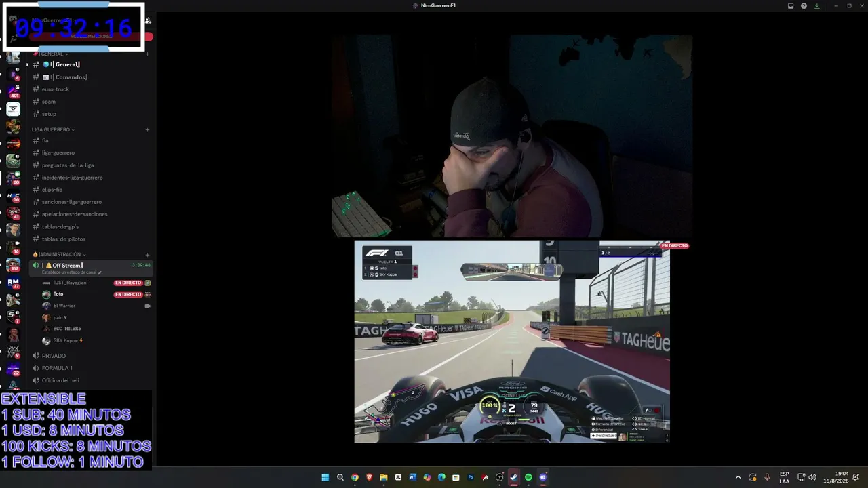This screenshot has width=868, height=488.
Task: Open the Discord help icon
Action: coord(804,6)
